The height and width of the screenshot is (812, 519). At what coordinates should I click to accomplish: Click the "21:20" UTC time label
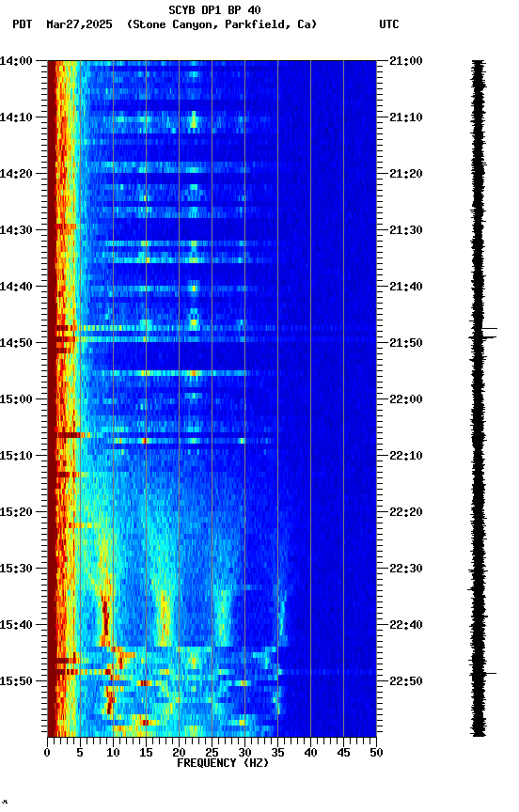(x=406, y=174)
